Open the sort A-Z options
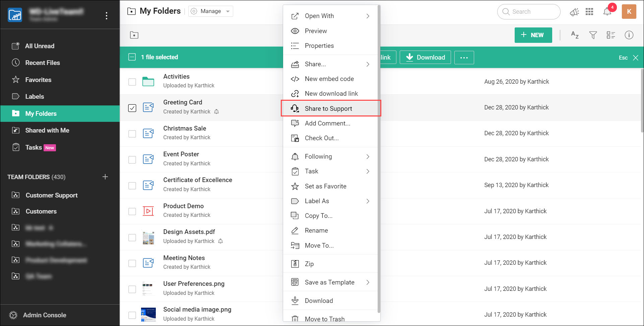This screenshot has width=644, height=326. click(x=574, y=35)
